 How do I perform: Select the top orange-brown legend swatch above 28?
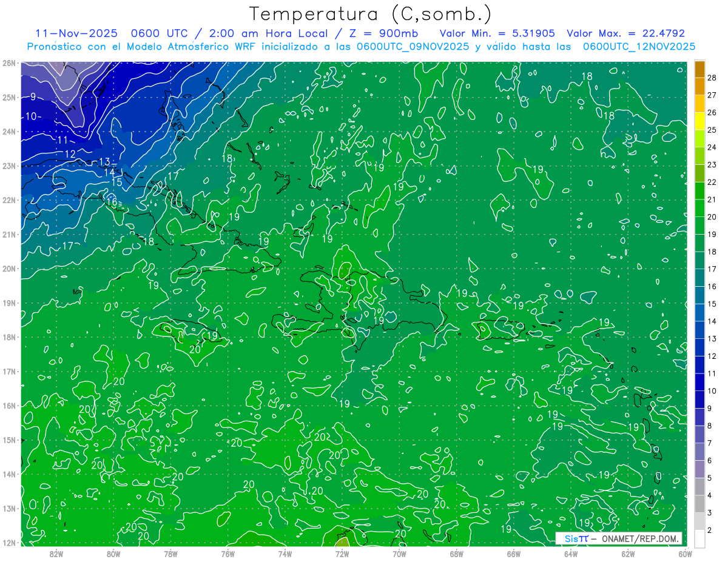[x=699, y=69]
